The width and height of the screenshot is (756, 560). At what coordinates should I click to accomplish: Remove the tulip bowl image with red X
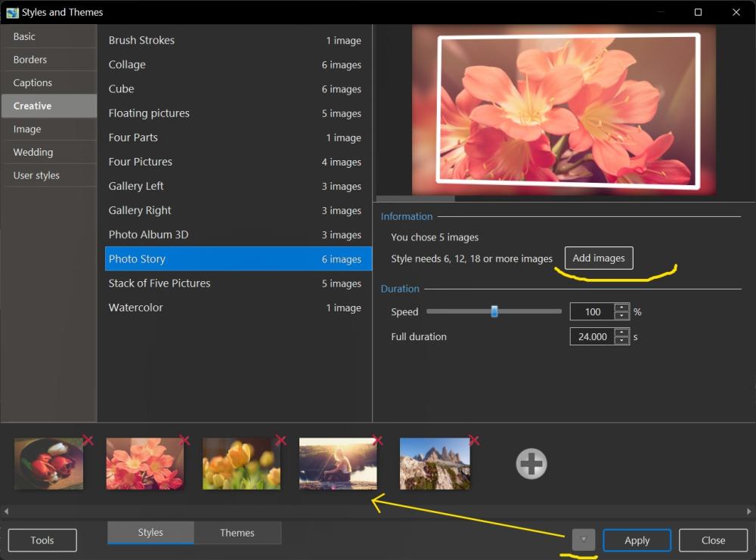[x=88, y=441]
